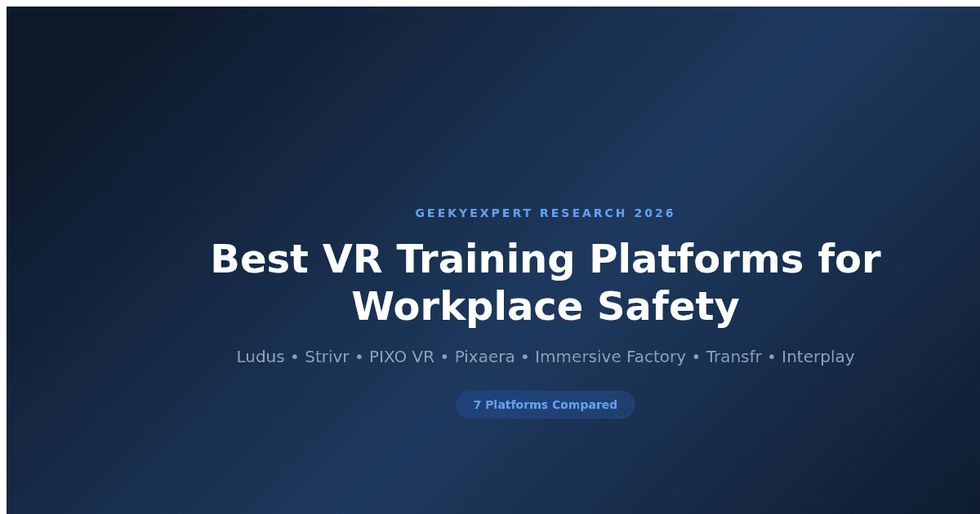Click the "Best VR Training Platforms for" headline line

[x=546, y=259]
